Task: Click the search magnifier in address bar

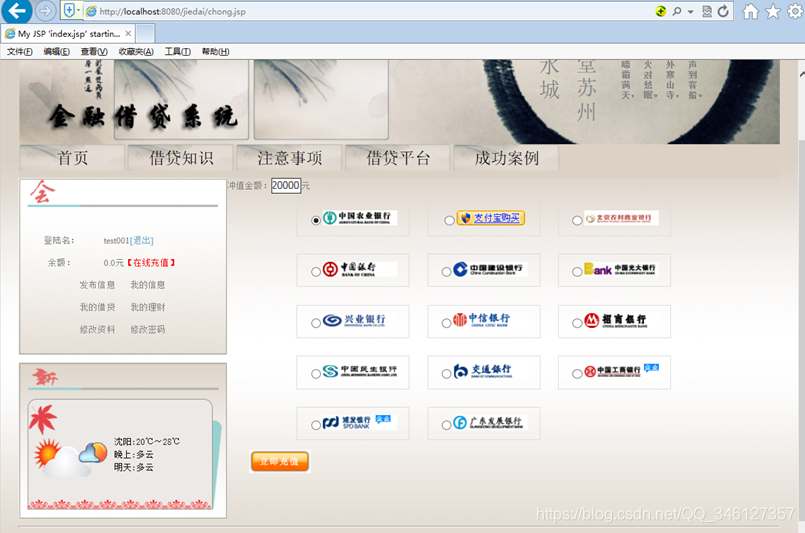Action: [x=677, y=11]
